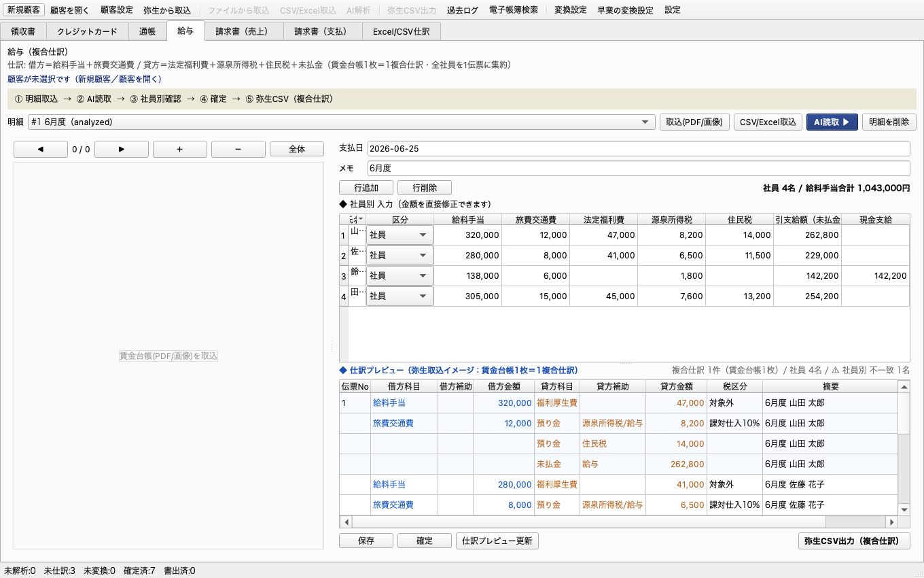The width and height of the screenshot is (924, 578).
Task: Open 早業の変換設定 menu item
Action: (x=625, y=10)
